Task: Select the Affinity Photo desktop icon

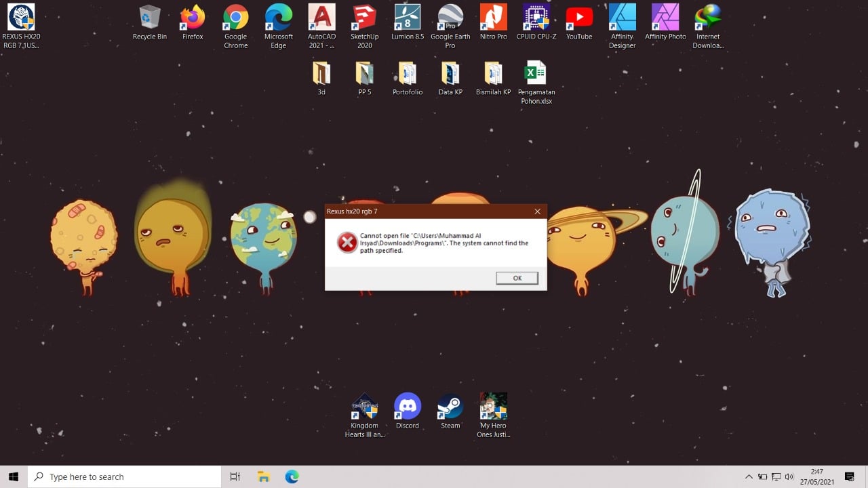Action: click(665, 22)
